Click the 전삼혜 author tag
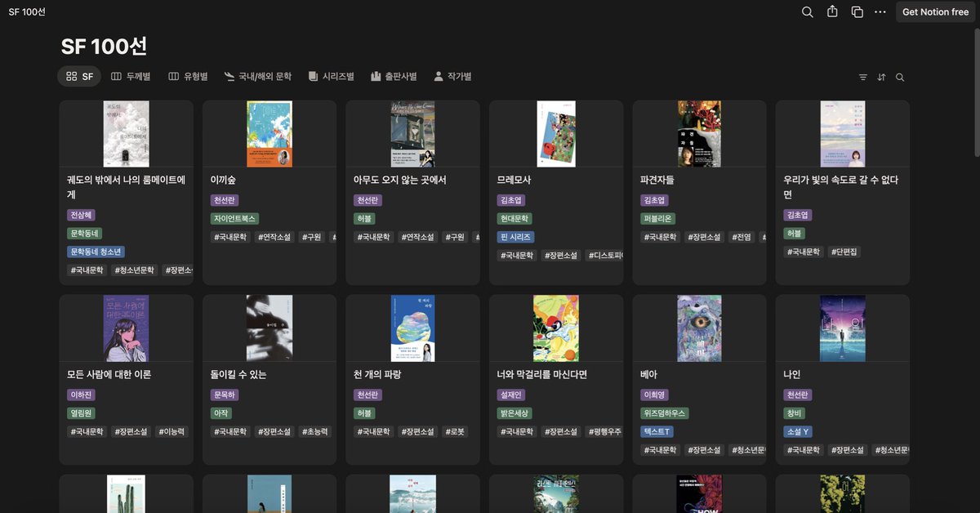980x513 pixels. point(81,215)
